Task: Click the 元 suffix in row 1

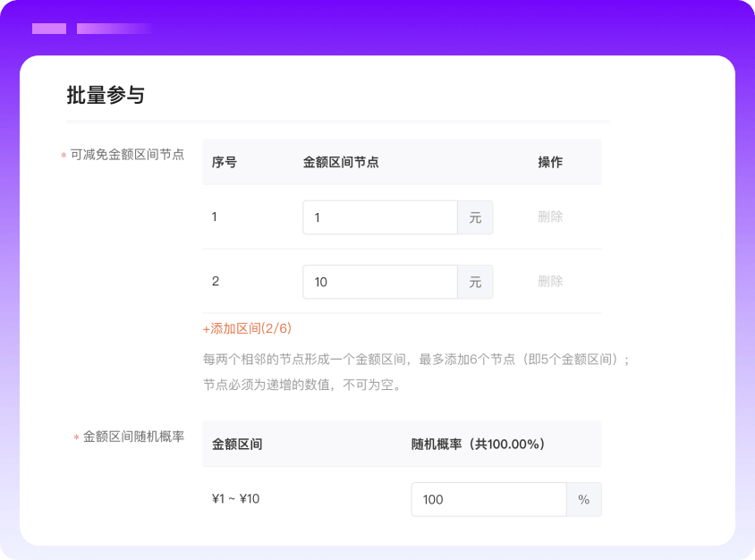Action: 475,217
